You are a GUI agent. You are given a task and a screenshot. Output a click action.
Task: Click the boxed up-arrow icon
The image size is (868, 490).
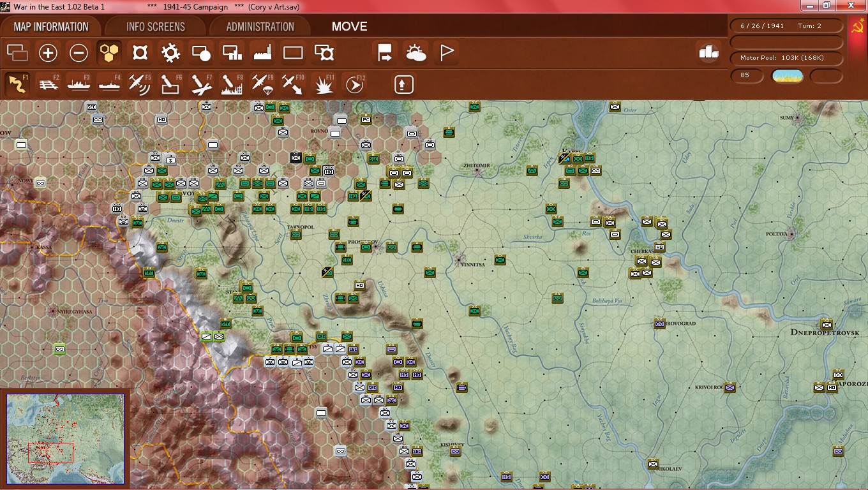[403, 84]
